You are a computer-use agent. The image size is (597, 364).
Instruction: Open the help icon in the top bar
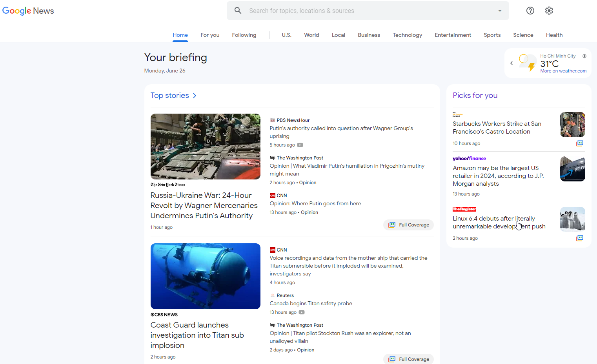[530, 11]
